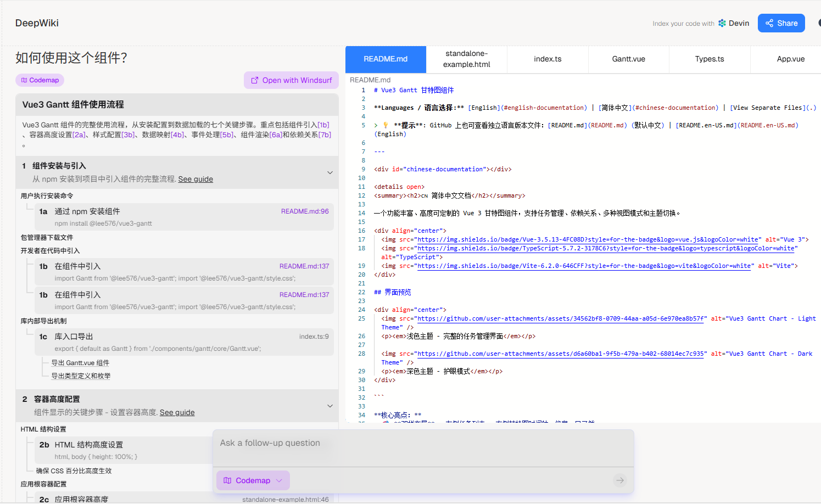The image size is (821, 504).
Task: Click the purple Codemap badge under the title
Action: pyautogui.click(x=40, y=80)
